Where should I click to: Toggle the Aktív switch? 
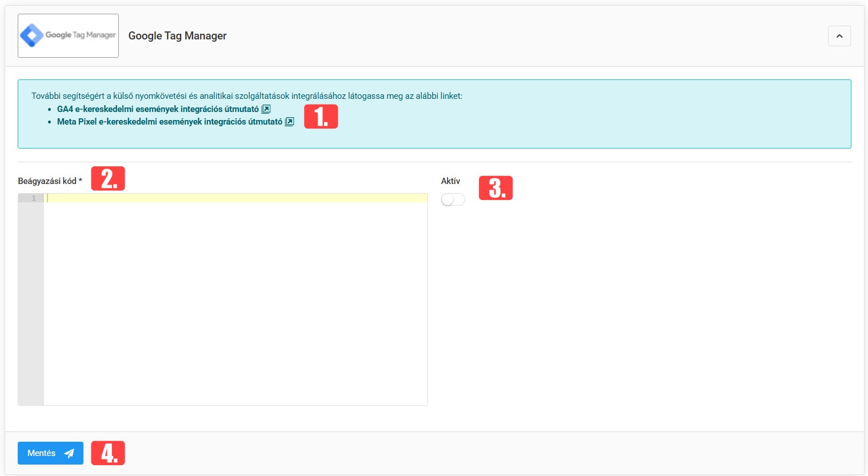coord(453,199)
